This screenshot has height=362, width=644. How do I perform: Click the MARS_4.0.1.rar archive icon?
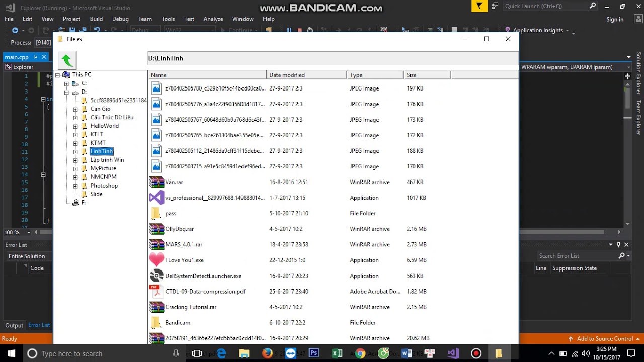coord(156,244)
